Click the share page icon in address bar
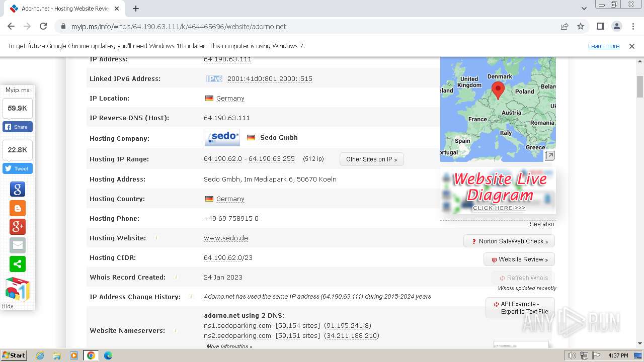This screenshot has width=644, height=362. click(x=565, y=27)
